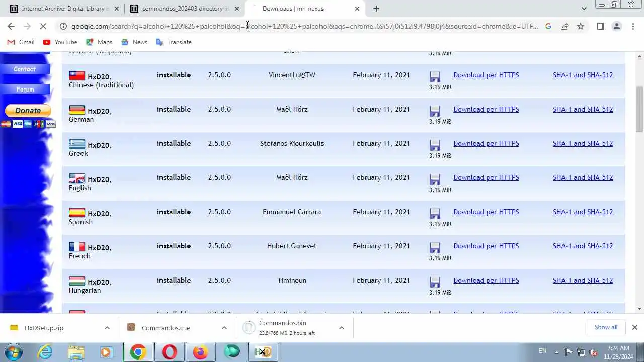Stop loading the page

tap(43, 26)
